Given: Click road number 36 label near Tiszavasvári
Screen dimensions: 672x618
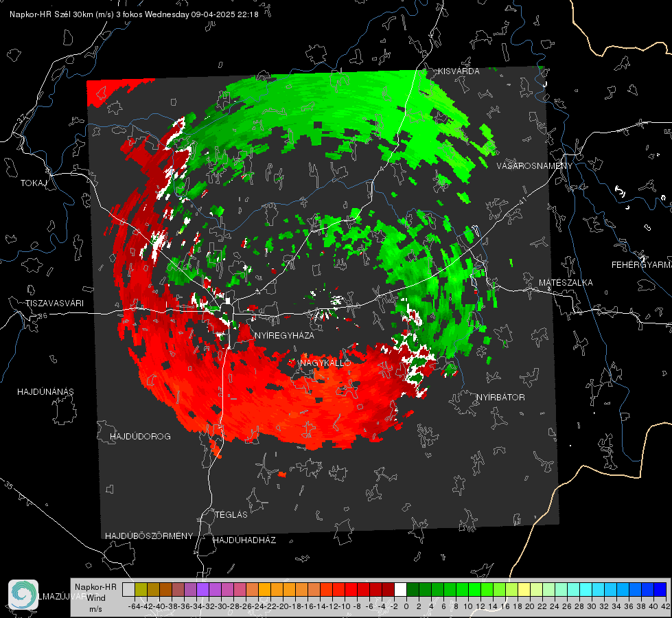Looking at the screenshot, I should pos(43,316).
